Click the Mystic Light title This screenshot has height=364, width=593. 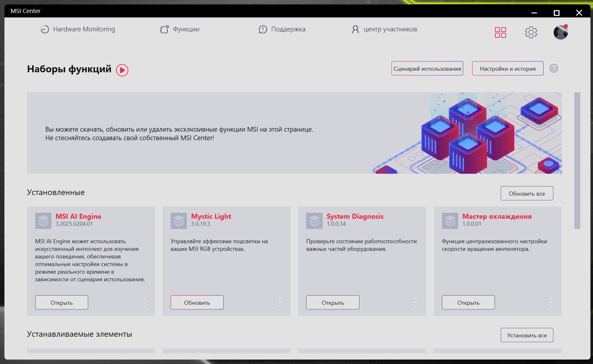[211, 216]
